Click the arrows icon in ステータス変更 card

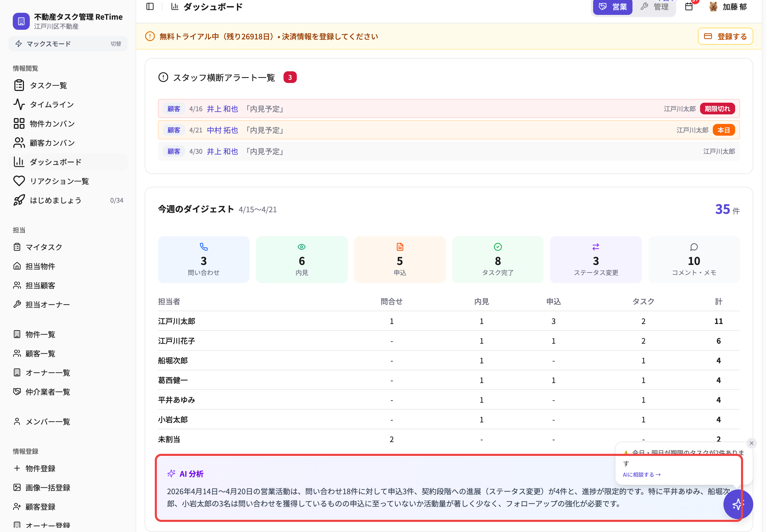click(x=596, y=247)
